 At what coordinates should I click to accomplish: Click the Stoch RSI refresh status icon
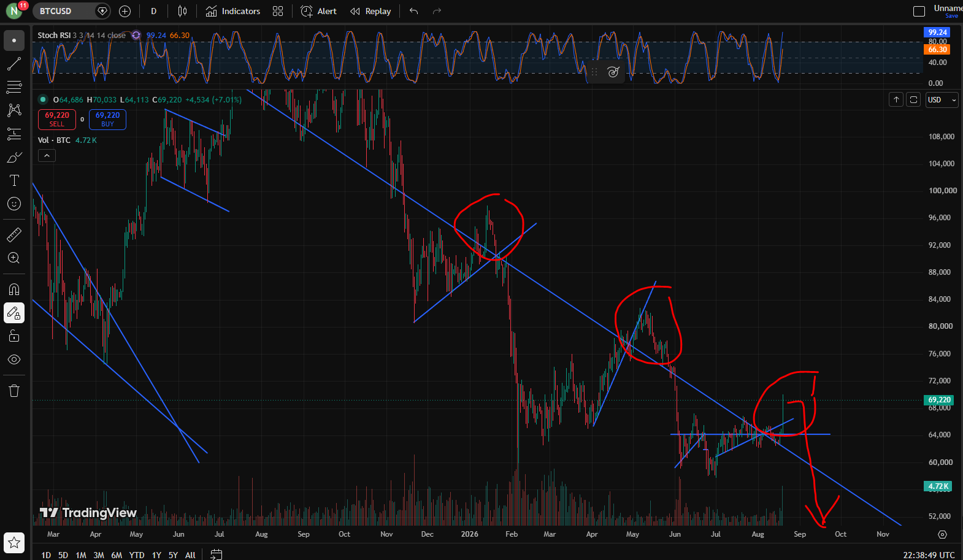tap(136, 36)
